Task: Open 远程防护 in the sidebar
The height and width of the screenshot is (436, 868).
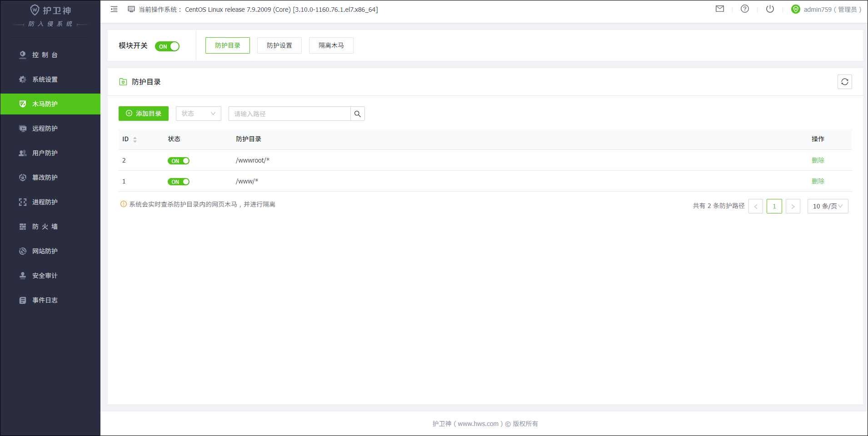Action: point(50,129)
